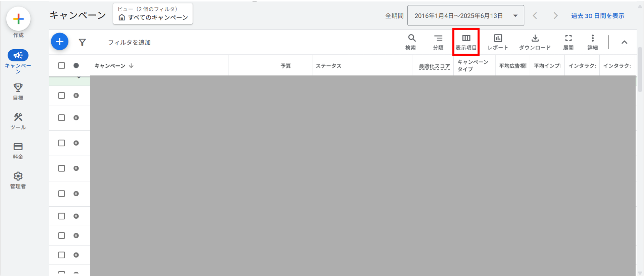Click 最適化スコア column header
Screen dimensions: 644x276
[x=434, y=66]
